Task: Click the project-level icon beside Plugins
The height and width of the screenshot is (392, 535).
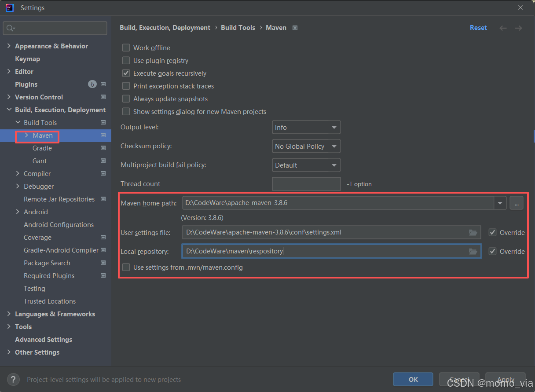Action: click(103, 84)
